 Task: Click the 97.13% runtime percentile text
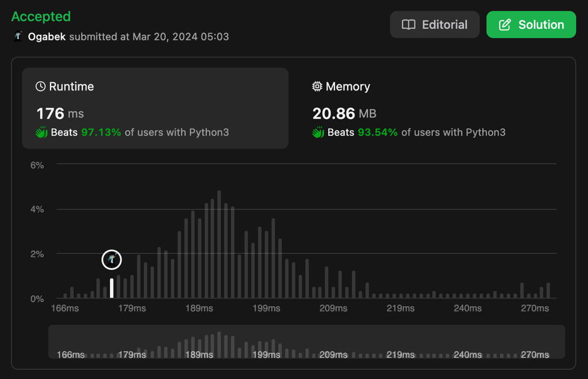click(x=101, y=132)
